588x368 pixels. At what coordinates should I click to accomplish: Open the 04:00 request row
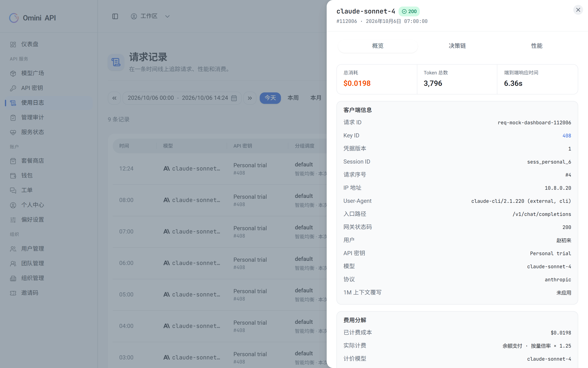(x=220, y=326)
